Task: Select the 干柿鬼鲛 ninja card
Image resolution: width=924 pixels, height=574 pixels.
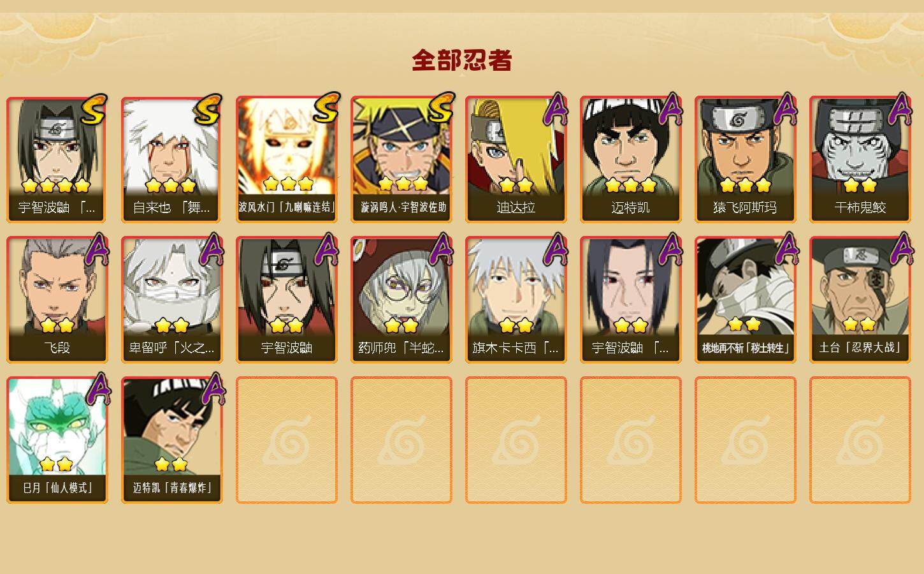Action: pyautogui.click(x=860, y=159)
